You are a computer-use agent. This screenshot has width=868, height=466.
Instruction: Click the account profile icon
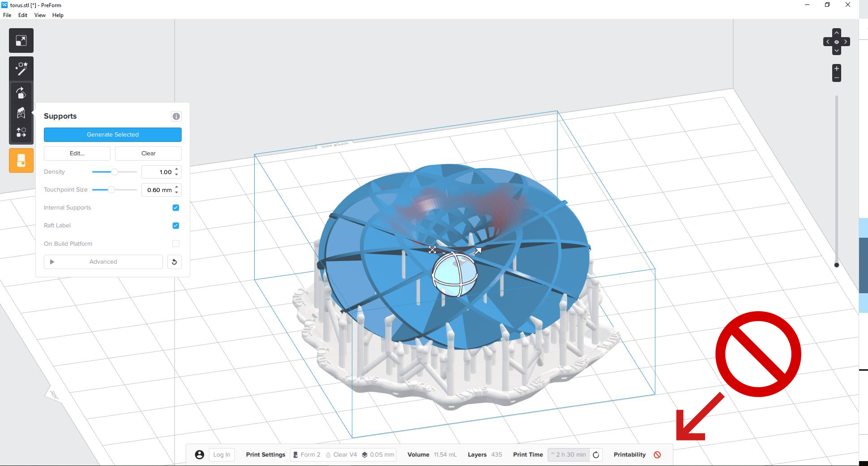(200, 455)
